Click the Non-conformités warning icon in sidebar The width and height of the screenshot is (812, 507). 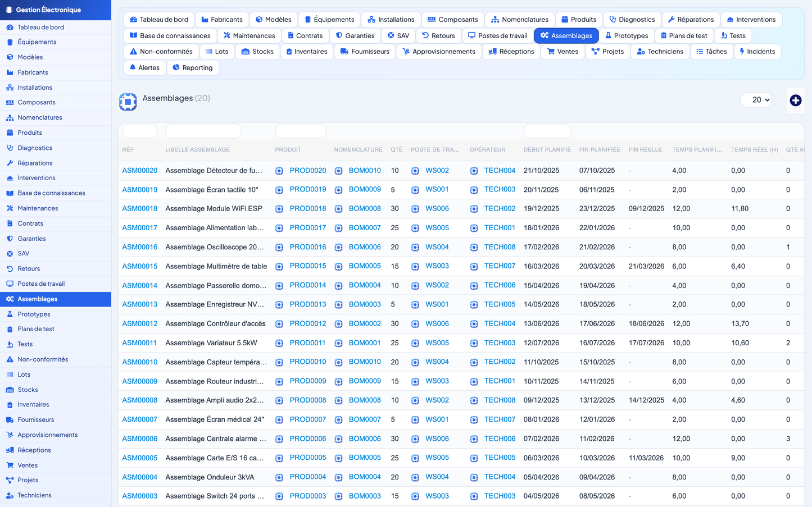click(10, 359)
